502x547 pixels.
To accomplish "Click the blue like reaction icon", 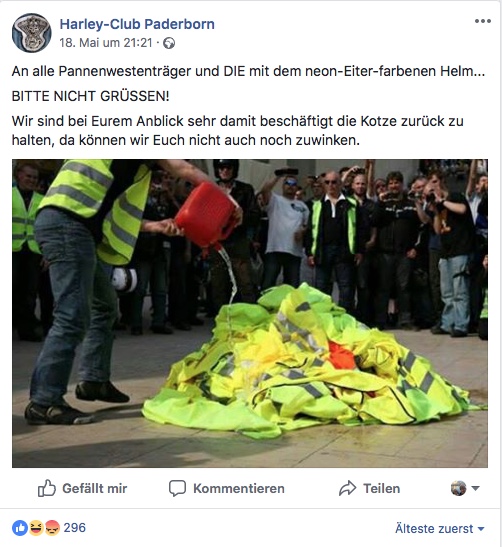I will pos(20,528).
